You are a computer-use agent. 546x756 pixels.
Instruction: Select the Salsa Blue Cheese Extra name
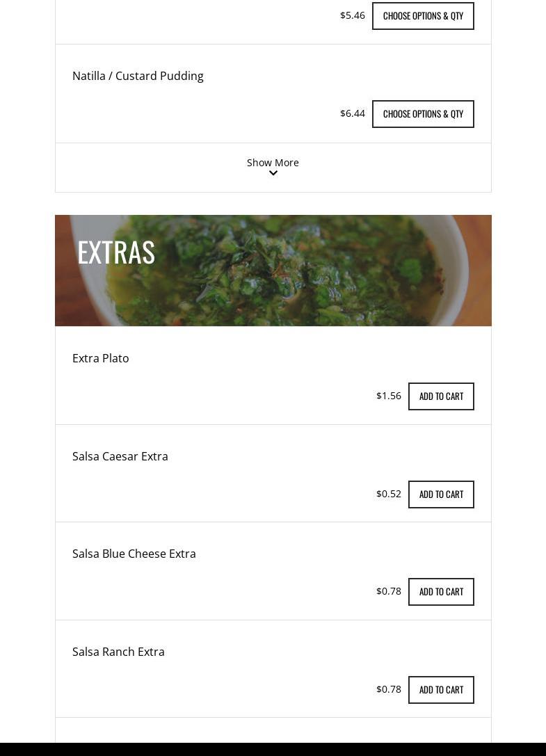pos(134,554)
